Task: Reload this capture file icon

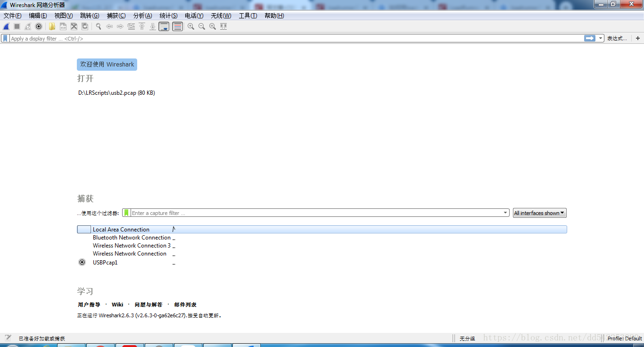Action: coord(85,26)
